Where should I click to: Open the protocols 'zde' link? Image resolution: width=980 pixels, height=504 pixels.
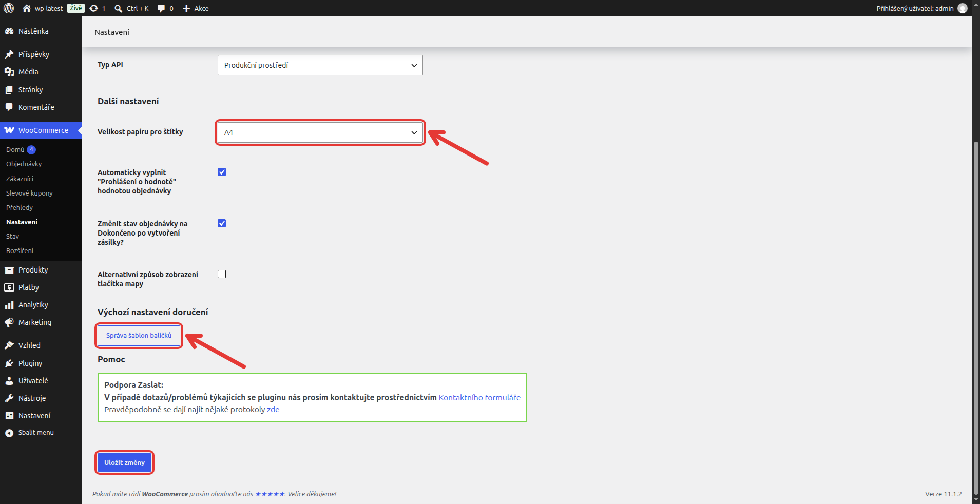pyautogui.click(x=273, y=410)
